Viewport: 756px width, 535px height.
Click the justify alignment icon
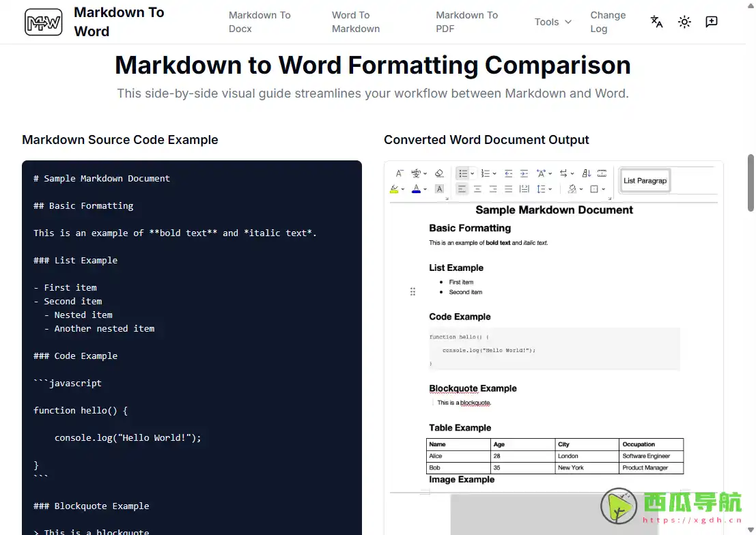point(509,189)
